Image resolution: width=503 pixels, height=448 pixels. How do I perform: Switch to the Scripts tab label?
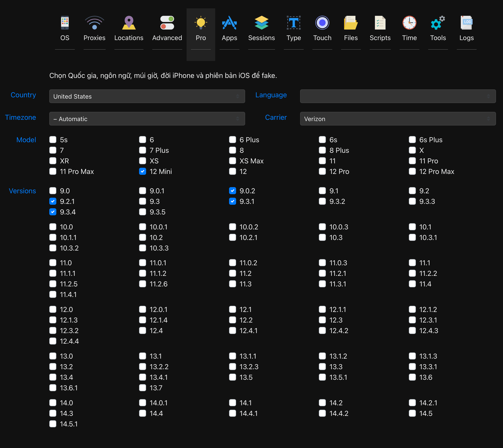point(380,38)
